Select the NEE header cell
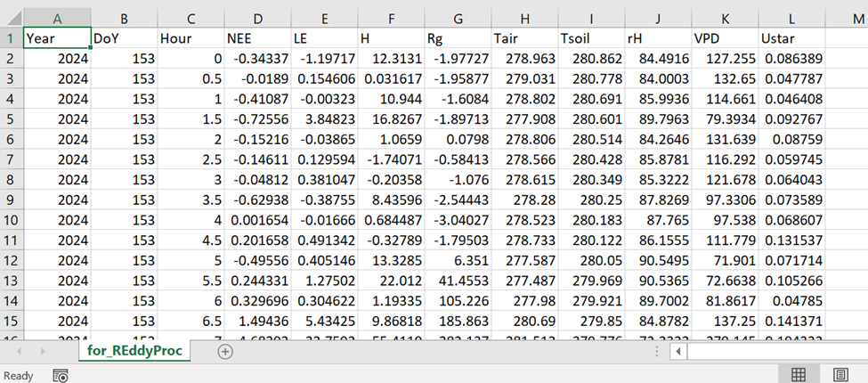Screen dimensions: 868x383 [256, 38]
